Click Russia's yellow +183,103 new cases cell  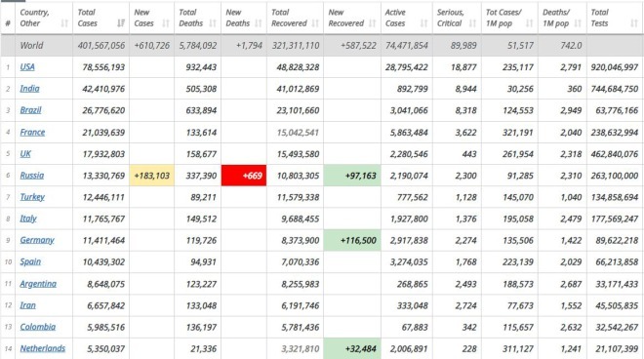[151, 176]
